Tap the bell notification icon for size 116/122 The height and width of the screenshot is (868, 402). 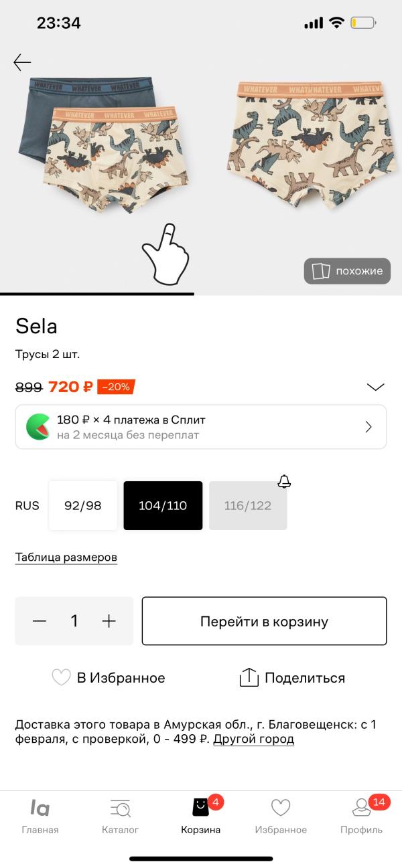click(x=284, y=481)
